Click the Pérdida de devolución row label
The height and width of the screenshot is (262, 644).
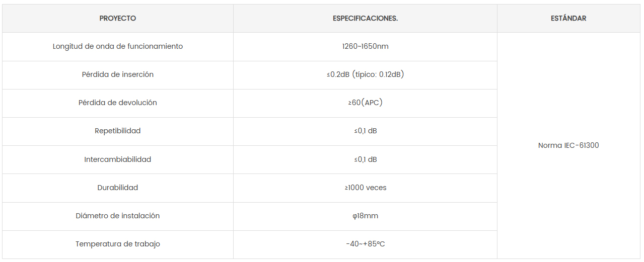118,103
